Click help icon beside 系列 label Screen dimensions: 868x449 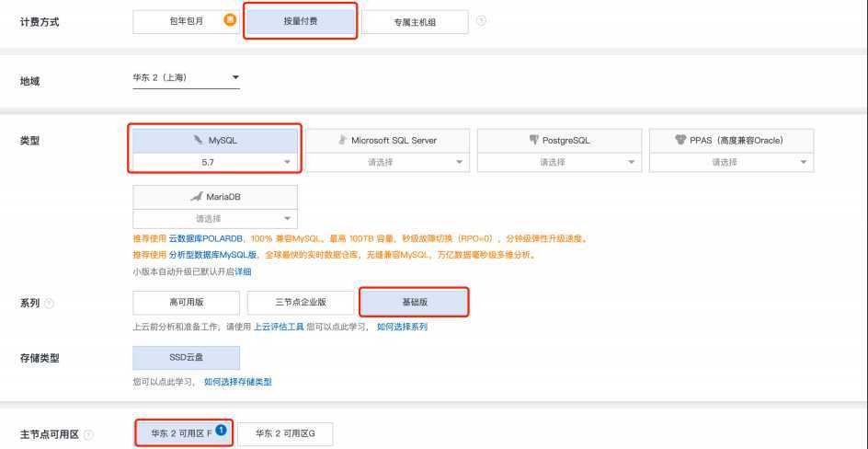pyautogui.click(x=50, y=304)
